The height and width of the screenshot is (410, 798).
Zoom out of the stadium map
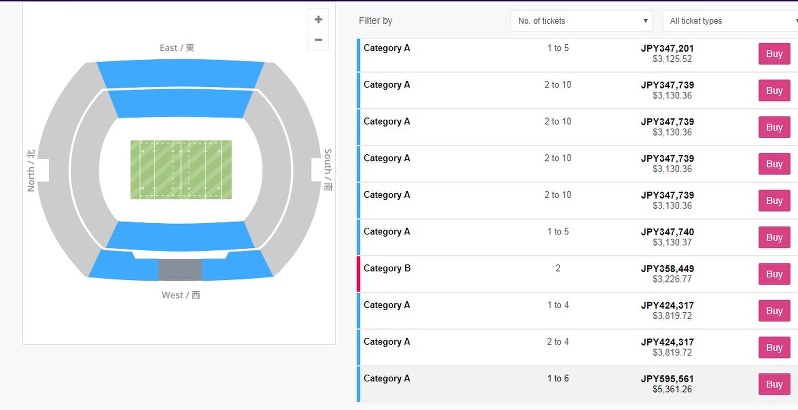coord(319,40)
